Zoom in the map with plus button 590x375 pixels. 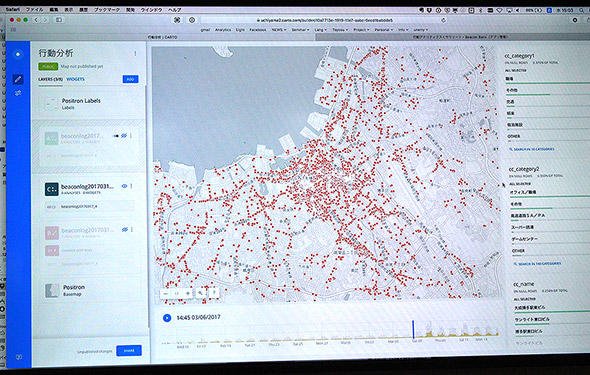pos(188,293)
